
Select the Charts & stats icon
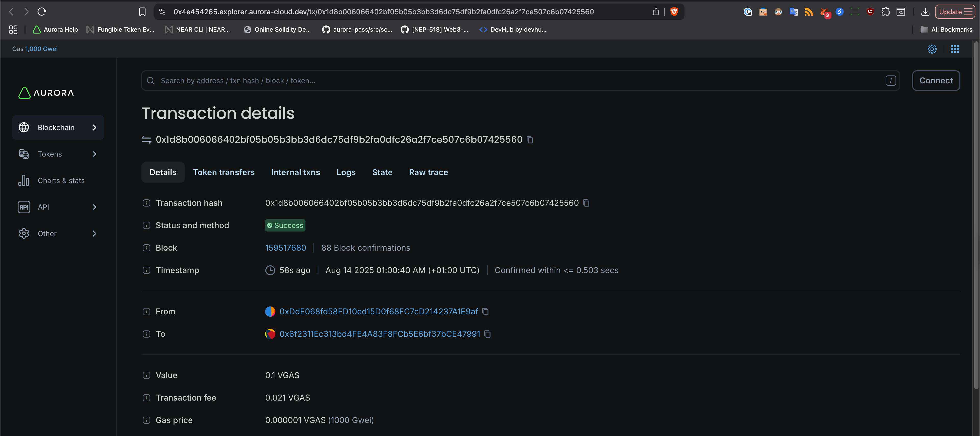[24, 181]
